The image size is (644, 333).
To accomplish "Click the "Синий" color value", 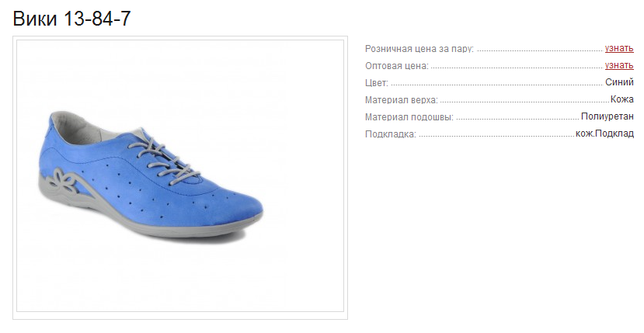I will click(x=619, y=82).
